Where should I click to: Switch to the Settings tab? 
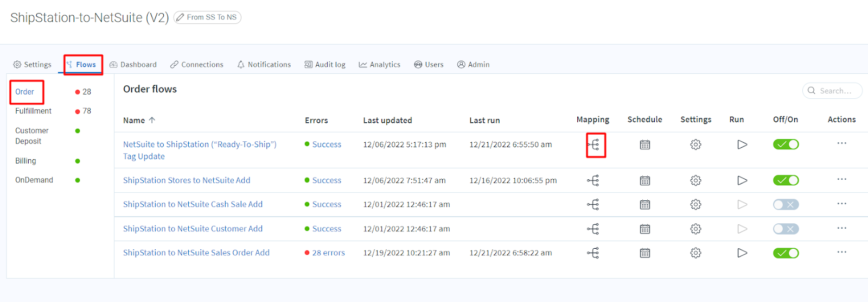(x=33, y=65)
